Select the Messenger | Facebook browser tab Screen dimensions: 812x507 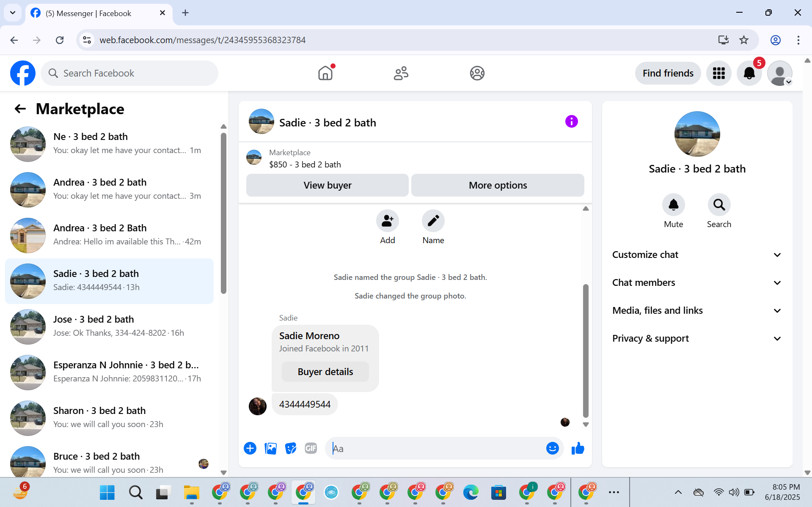coord(99,13)
